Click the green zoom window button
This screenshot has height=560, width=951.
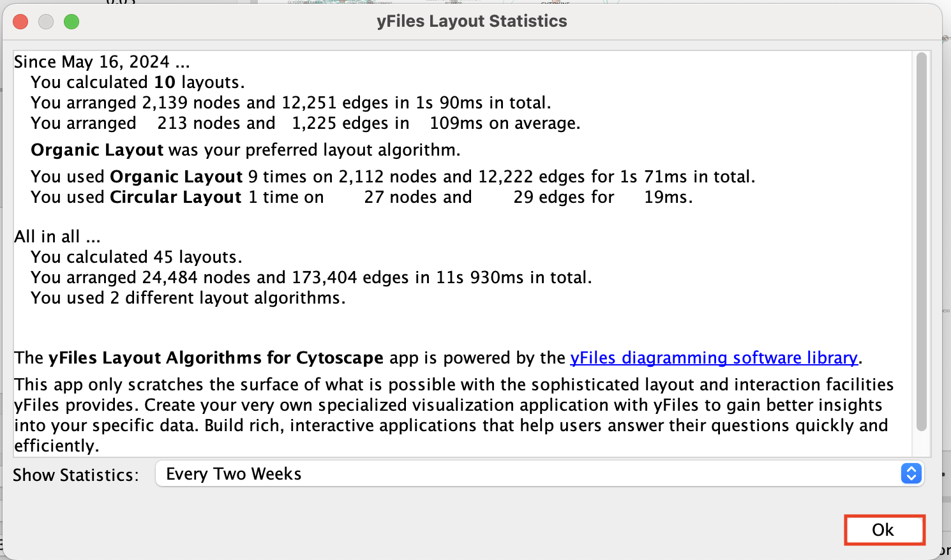pos(71,22)
